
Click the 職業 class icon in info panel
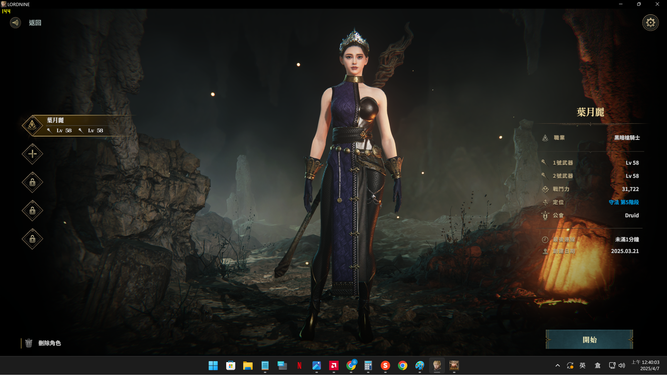[545, 138]
